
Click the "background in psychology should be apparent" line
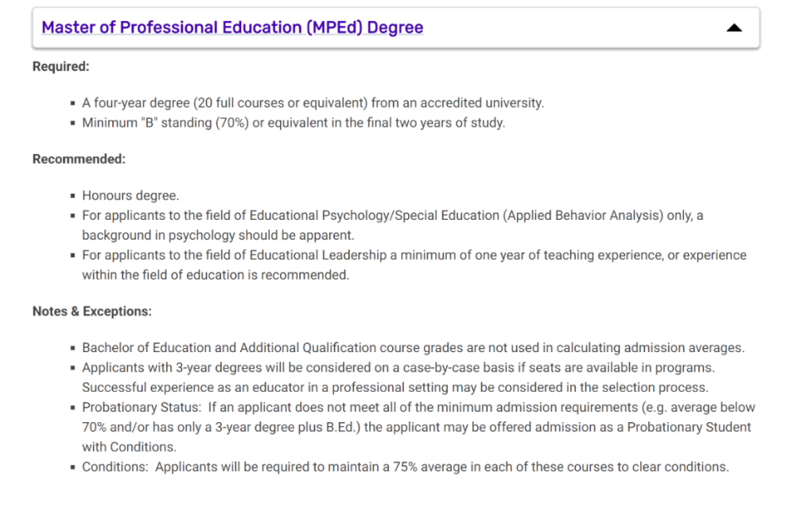(218, 235)
